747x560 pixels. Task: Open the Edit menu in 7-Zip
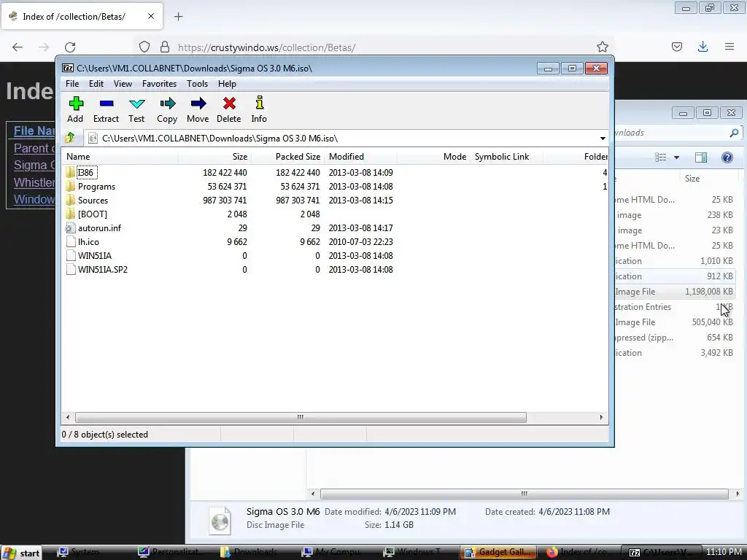tap(96, 84)
